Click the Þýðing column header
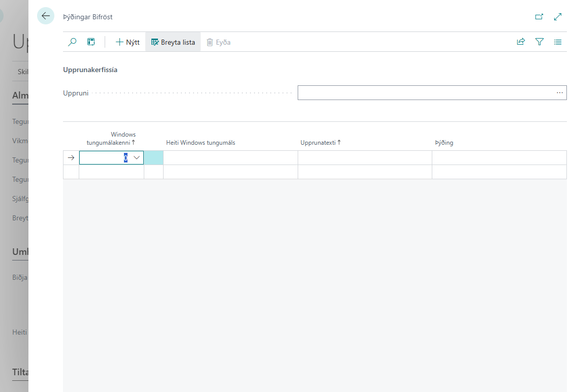 click(444, 143)
